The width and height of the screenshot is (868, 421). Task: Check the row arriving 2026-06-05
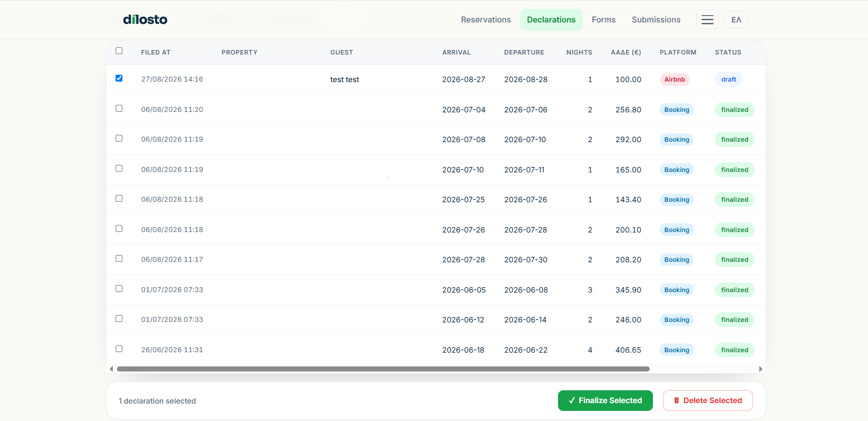pyautogui.click(x=119, y=289)
